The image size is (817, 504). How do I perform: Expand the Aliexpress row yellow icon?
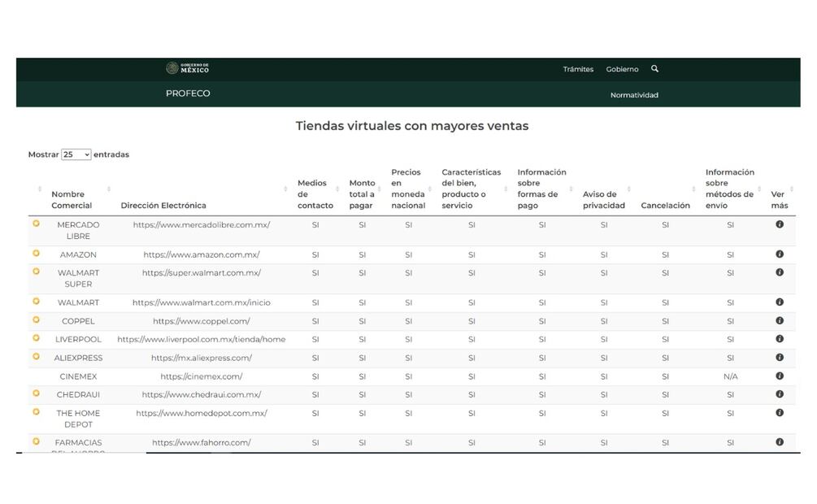[x=36, y=357]
